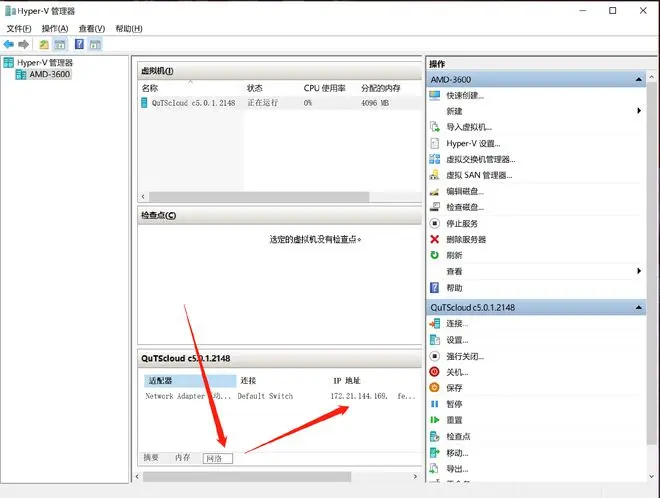Image resolution: width=660 pixels, height=498 pixels.
Task: Click IP address 172.21.144.169 cell
Action: [359, 396]
